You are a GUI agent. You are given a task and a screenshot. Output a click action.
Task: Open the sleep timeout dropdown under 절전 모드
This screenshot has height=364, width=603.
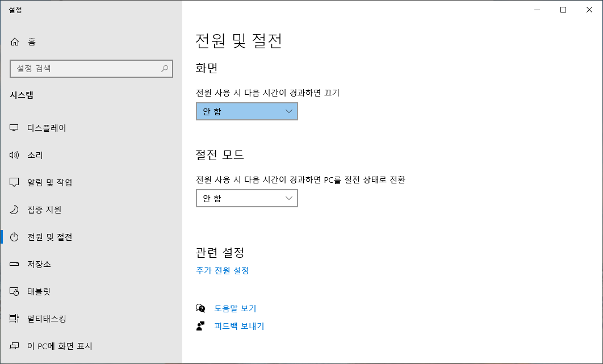246,198
